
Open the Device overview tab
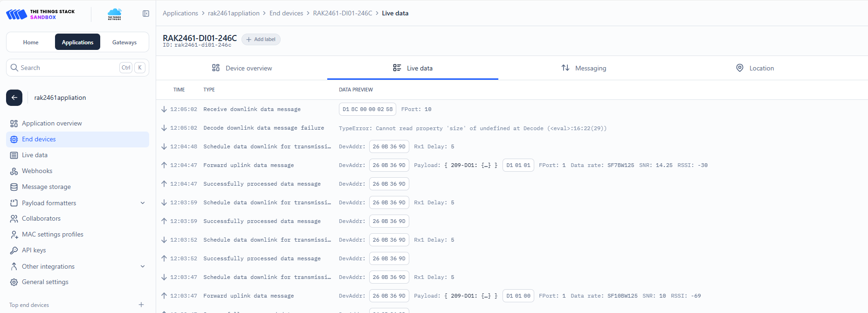tap(242, 68)
